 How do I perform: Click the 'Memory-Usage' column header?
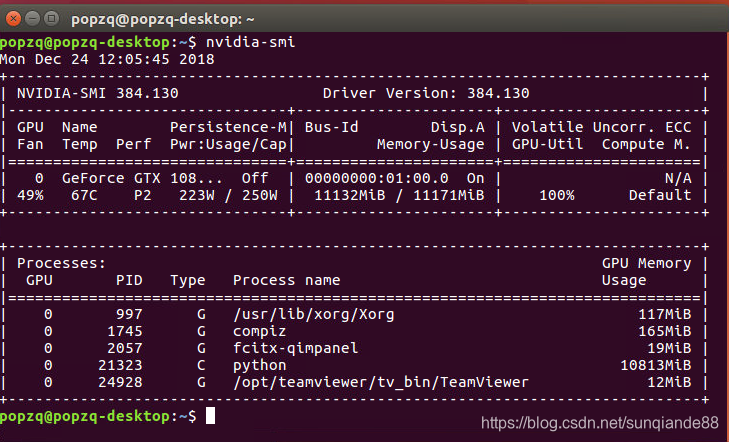click(431, 145)
